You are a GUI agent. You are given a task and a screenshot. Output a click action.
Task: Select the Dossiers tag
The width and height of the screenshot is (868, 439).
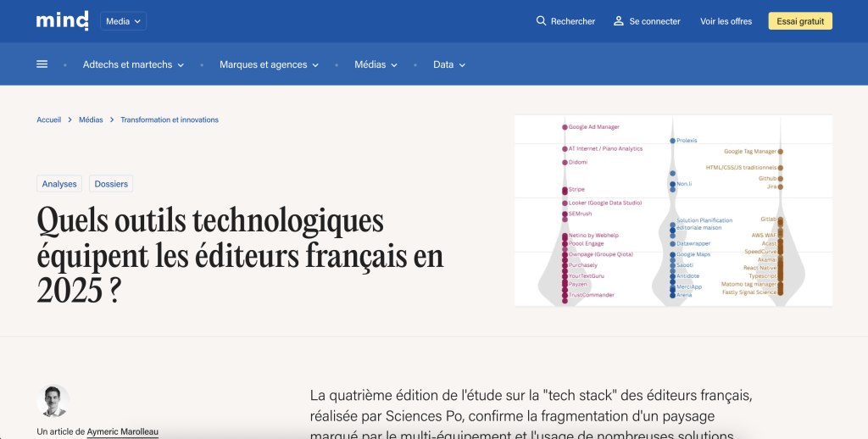click(111, 184)
